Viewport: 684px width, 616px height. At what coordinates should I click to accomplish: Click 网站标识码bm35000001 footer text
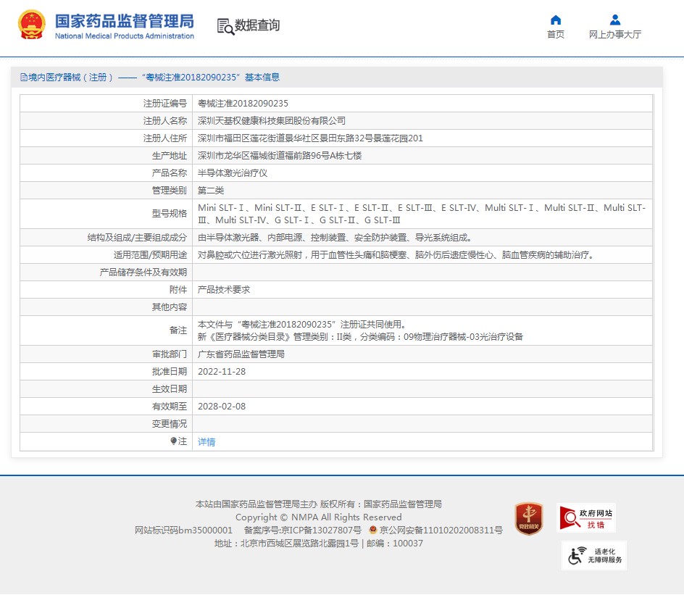pyautogui.click(x=183, y=530)
